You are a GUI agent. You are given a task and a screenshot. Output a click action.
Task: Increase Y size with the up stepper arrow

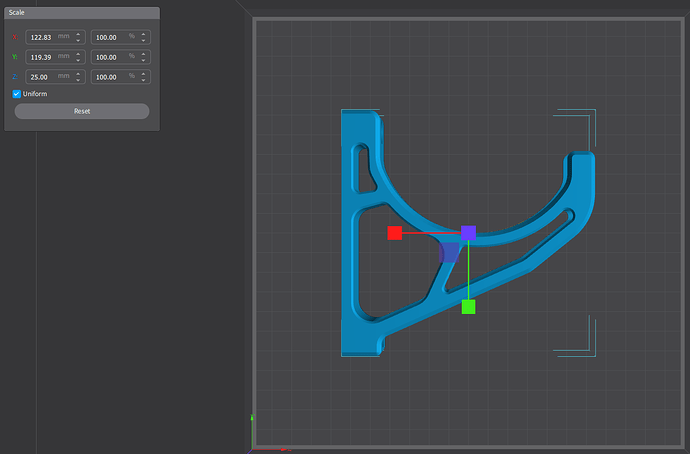[78, 54]
